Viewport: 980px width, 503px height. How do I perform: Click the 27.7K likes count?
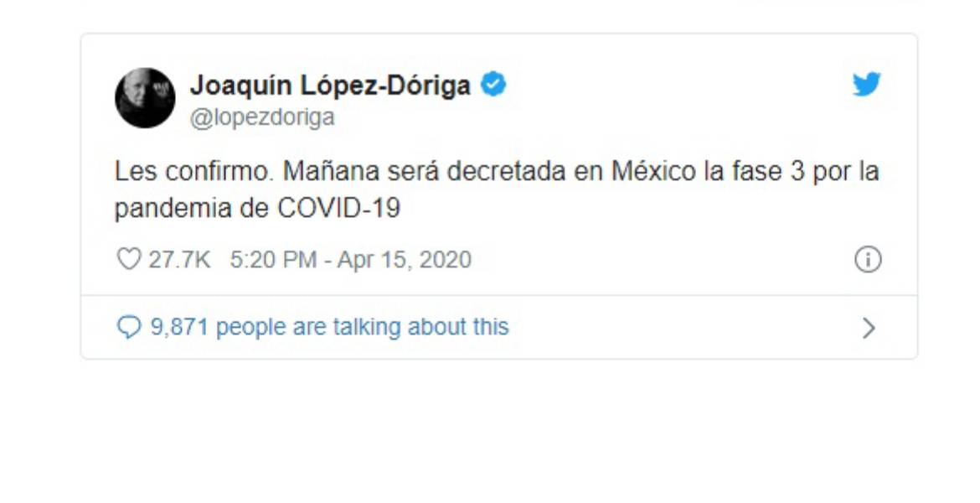pos(179,260)
